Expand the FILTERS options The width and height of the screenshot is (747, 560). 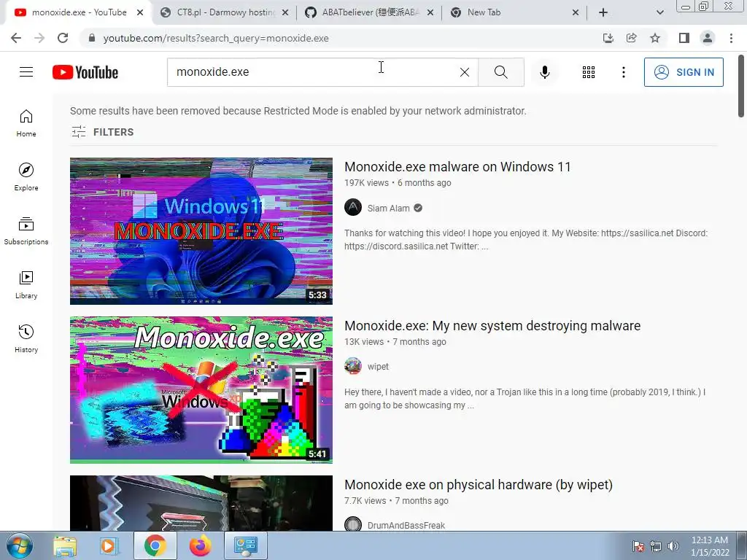[102, 132]
